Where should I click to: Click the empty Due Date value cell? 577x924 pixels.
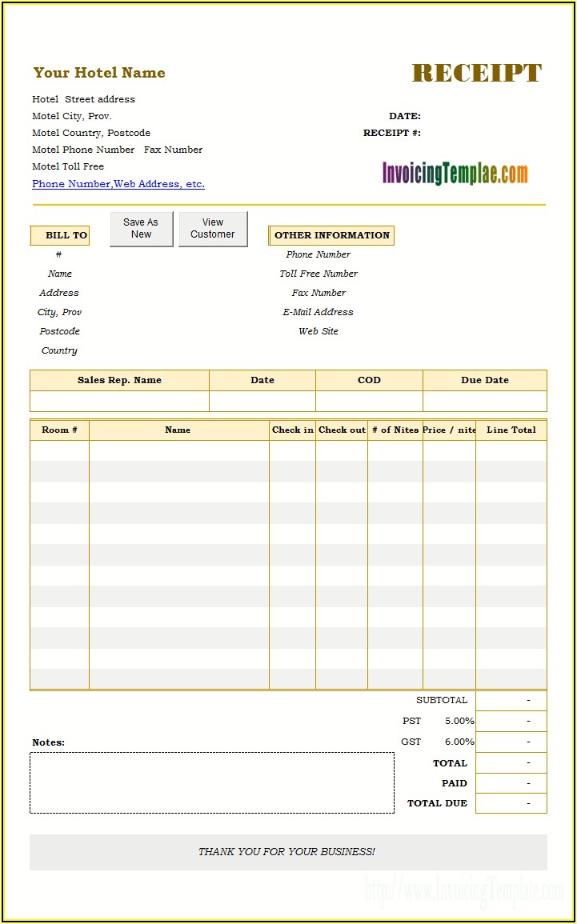[484, 401]
